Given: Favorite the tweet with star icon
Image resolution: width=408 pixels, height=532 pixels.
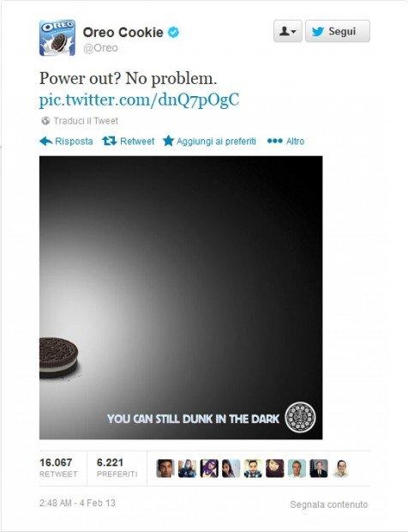Looking at the screenshot, I should [x=168, y=141].
